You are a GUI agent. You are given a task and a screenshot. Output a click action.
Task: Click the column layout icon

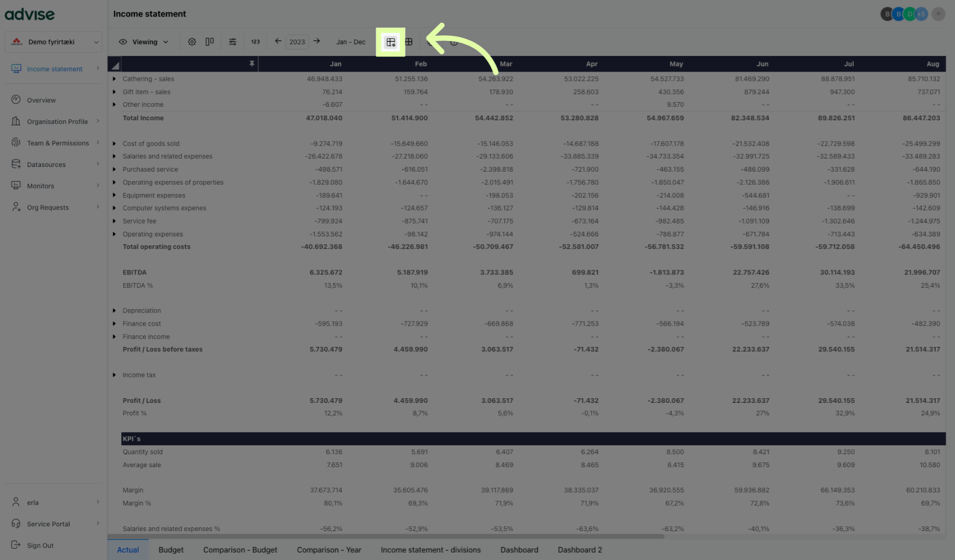210,42
